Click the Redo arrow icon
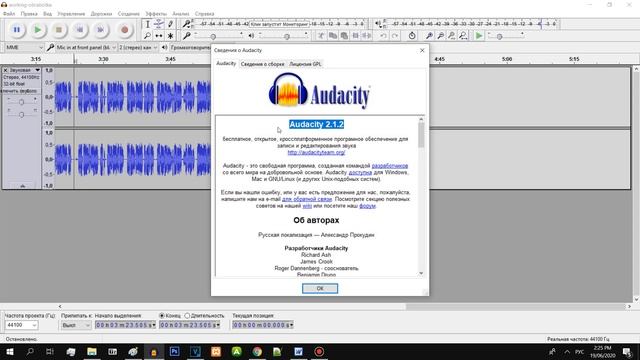The image size is (640, 360). [395, 36]
